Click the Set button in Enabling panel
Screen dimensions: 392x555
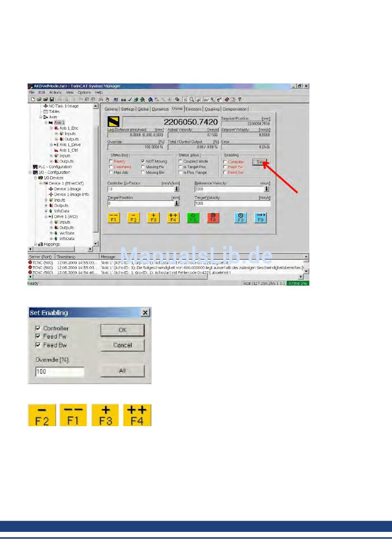pos(260,162)
